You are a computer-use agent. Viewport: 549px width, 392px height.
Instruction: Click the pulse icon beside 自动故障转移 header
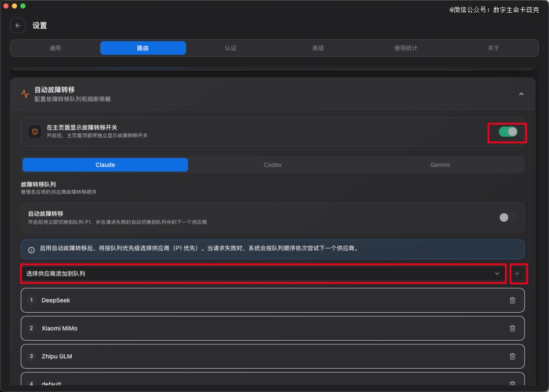tap(25, 94)
